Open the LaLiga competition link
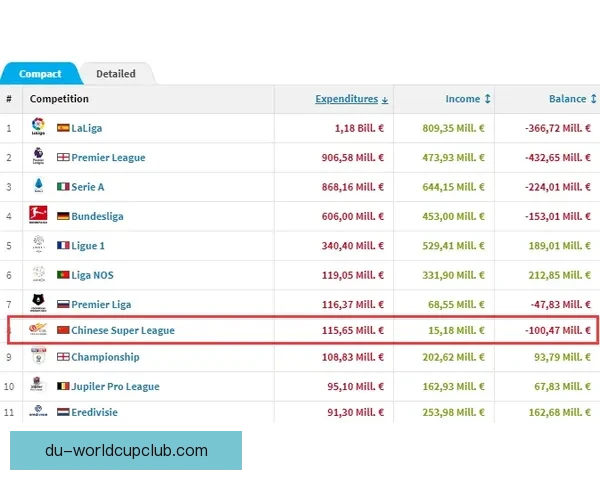The width and height of the screenshot is (600, 480). (86, 128)
